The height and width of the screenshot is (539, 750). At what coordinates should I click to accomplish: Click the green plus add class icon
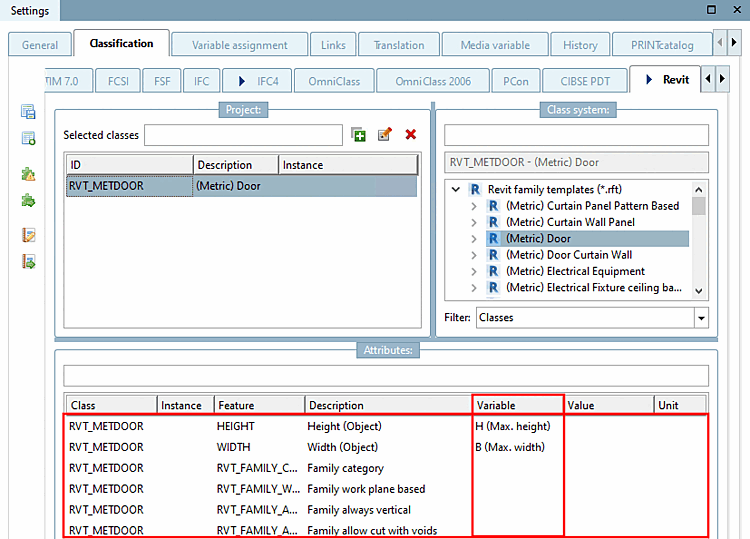coord(359,135)
